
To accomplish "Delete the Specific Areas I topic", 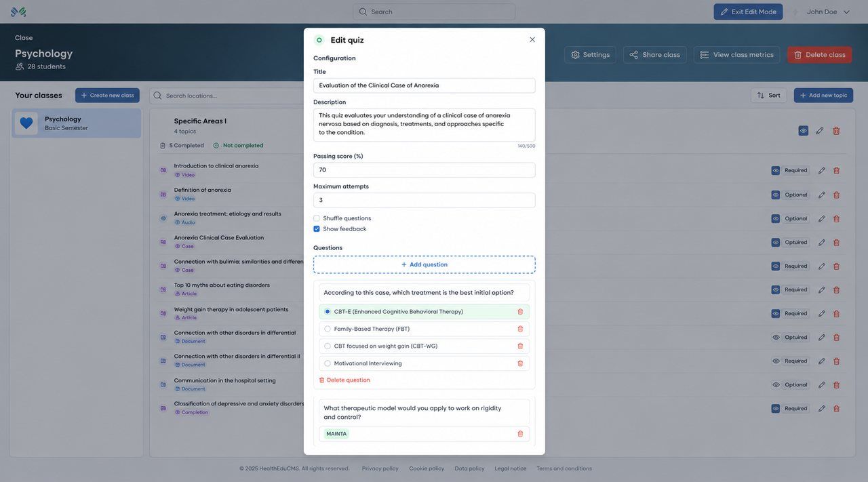I will click(836, 131).
